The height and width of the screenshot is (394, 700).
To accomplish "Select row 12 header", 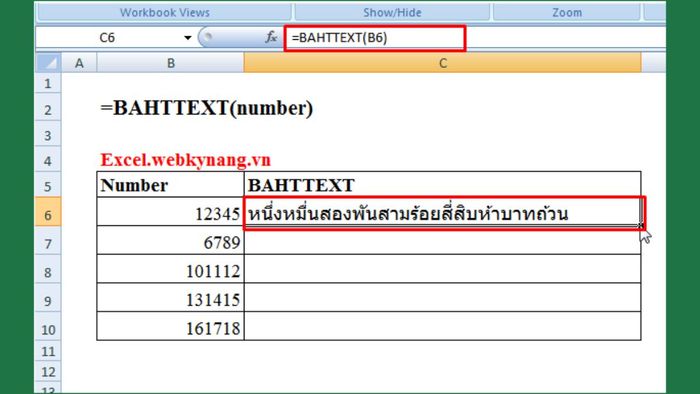I will 48,372.
